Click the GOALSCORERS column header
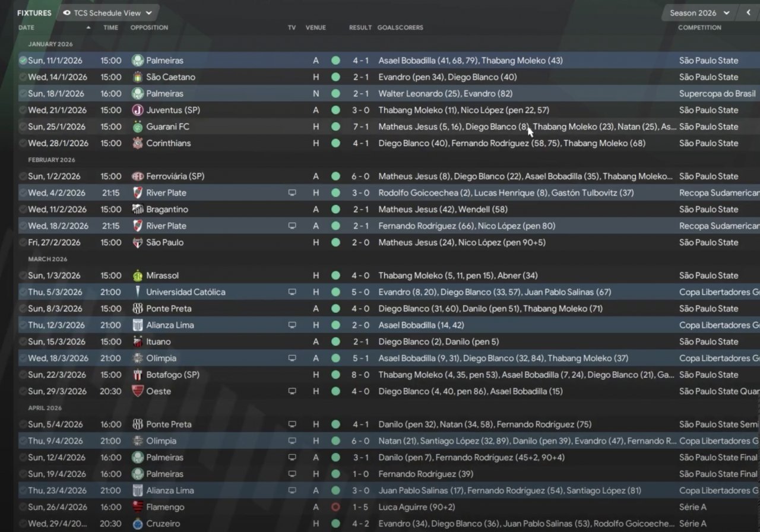The width and height of the screenshot is (760, 532). (x=400, y=27)
